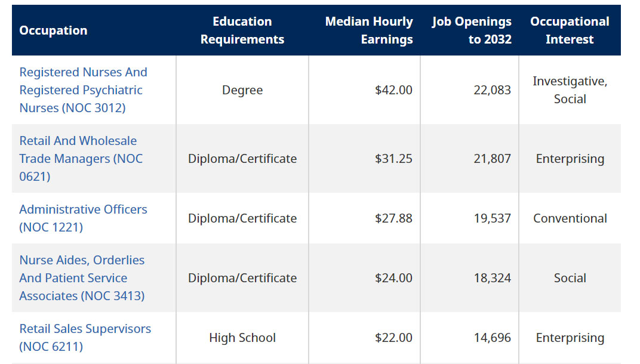Select the 18,324 job openings cell
The height and width of the screenshot is (364, 640).
(x=469, y=278)
